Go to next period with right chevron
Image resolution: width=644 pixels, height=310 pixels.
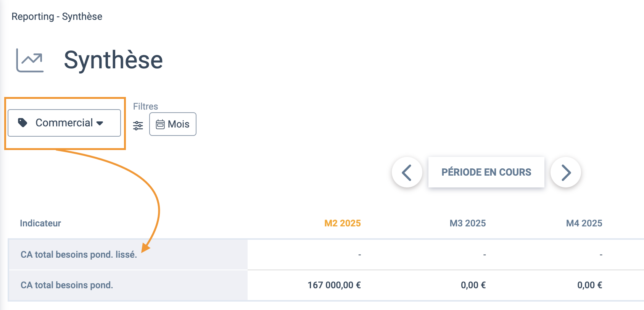click(566, 172)
